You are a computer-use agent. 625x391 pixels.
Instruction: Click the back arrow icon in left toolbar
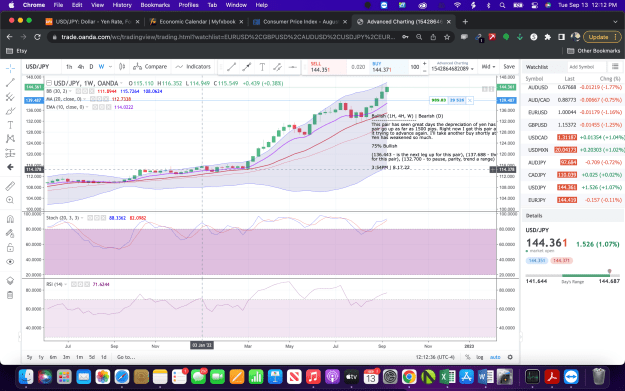pos(10,167)
